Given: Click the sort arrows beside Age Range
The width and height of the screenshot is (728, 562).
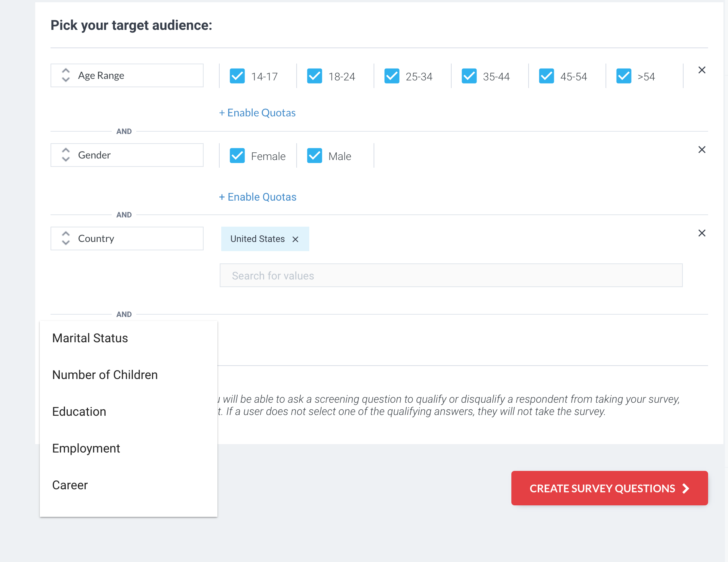Looking at the screenshot, I should [66, 75].
